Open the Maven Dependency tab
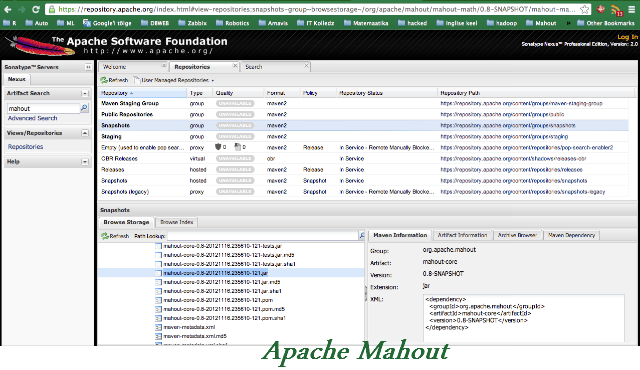640x370 pixels. point(571,235)
